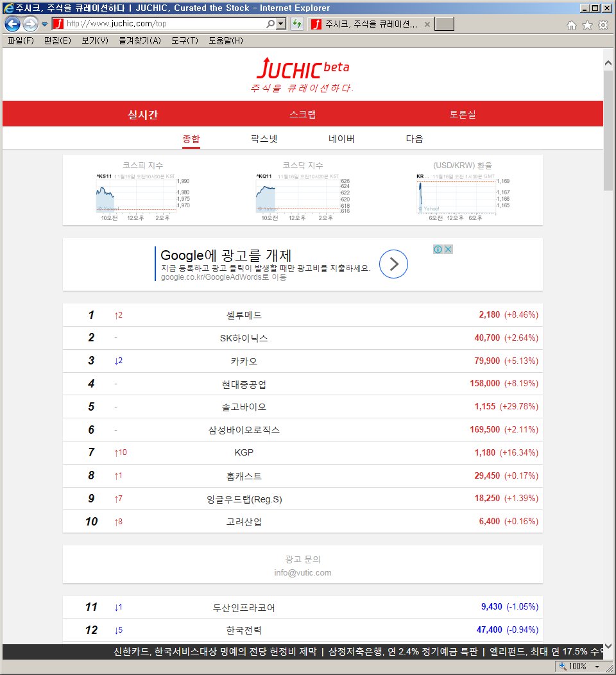Click the USD/KRW 환율 chart
The image size is (616, 675).
click(463, 197)
